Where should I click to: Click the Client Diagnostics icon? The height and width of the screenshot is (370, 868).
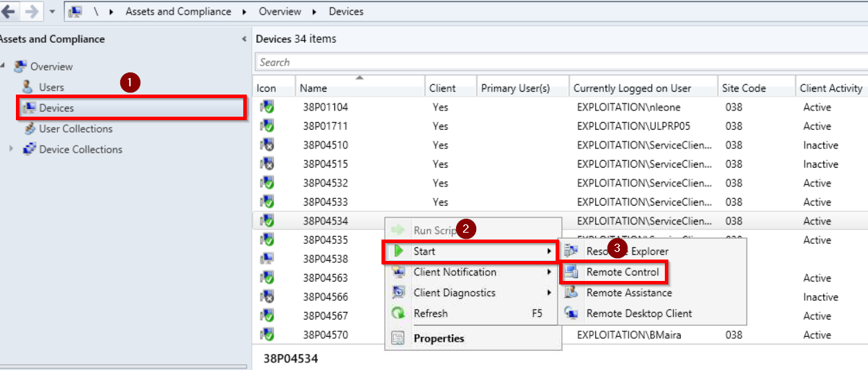(398, 293)
